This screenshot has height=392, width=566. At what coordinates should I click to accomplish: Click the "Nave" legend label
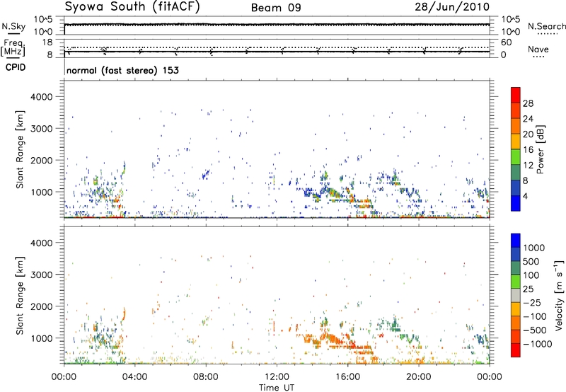click(538, 49)
